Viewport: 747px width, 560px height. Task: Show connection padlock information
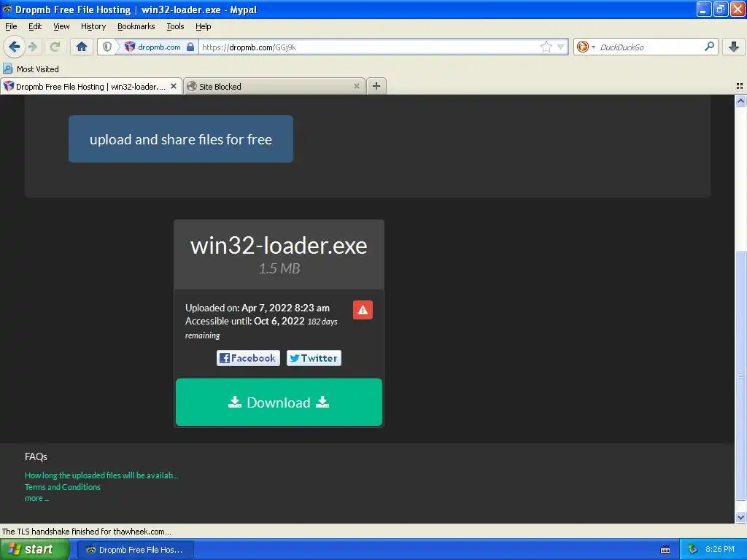(x=190, y=47)
